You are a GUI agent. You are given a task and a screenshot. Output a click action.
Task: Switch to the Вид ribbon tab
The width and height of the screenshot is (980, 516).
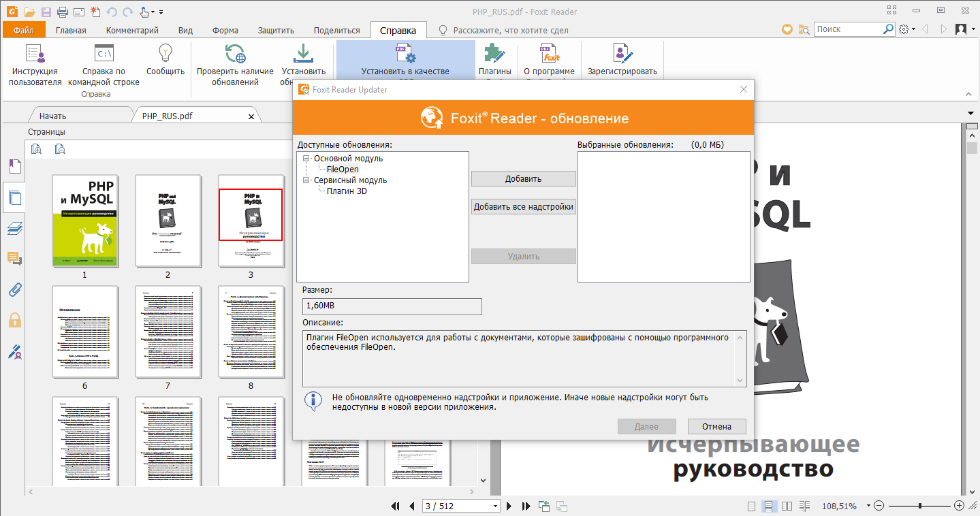pos(186,30)
